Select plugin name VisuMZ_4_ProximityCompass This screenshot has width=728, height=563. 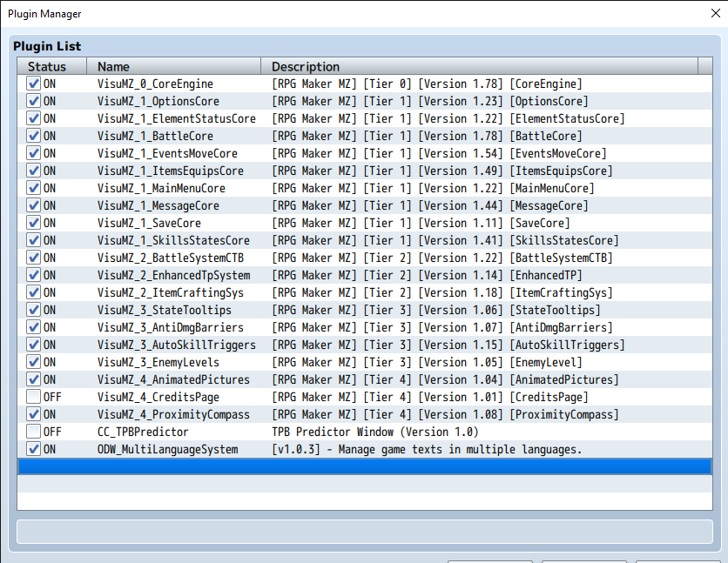pos(173,414)
